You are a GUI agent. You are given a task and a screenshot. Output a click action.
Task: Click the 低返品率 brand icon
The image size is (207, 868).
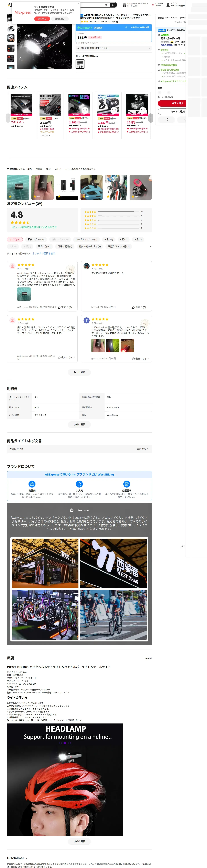pos(127,484)
